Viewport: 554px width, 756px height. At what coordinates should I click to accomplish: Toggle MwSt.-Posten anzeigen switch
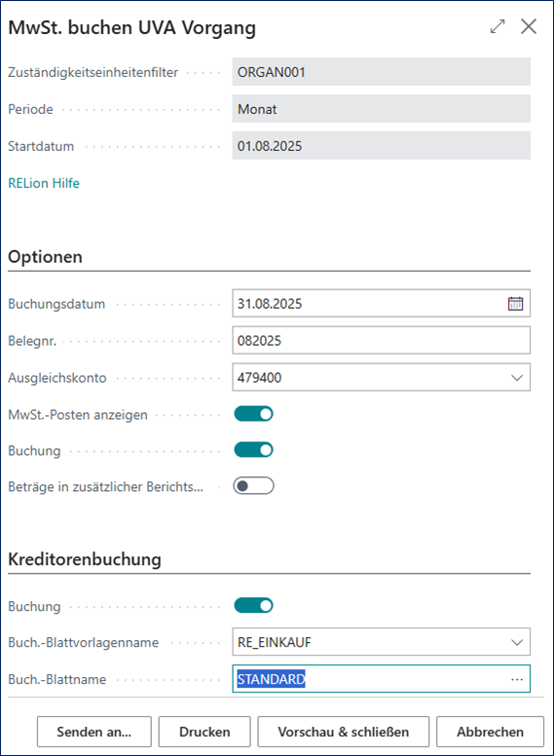pyautogui.click(x=253, y=414)
